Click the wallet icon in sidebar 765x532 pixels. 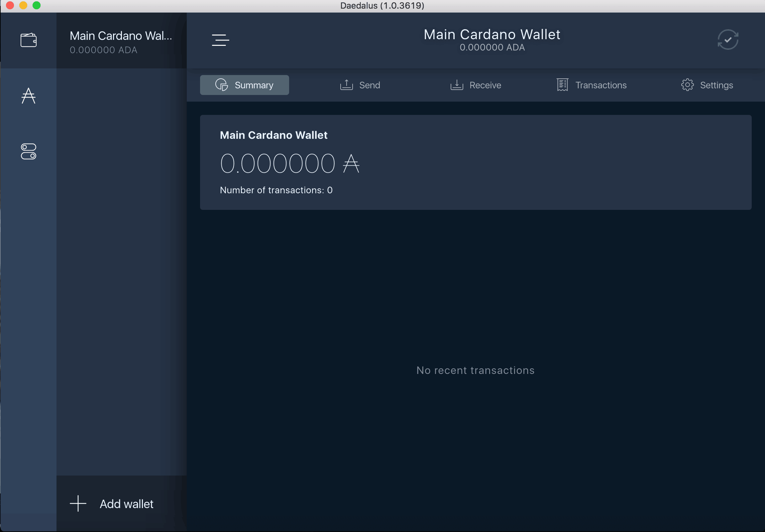click(x=29, y=39)
